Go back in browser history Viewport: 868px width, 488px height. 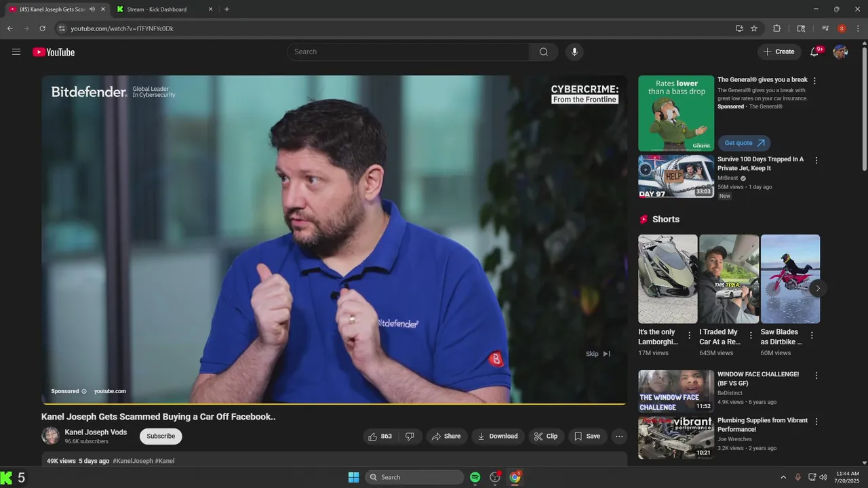pos(9,28)
